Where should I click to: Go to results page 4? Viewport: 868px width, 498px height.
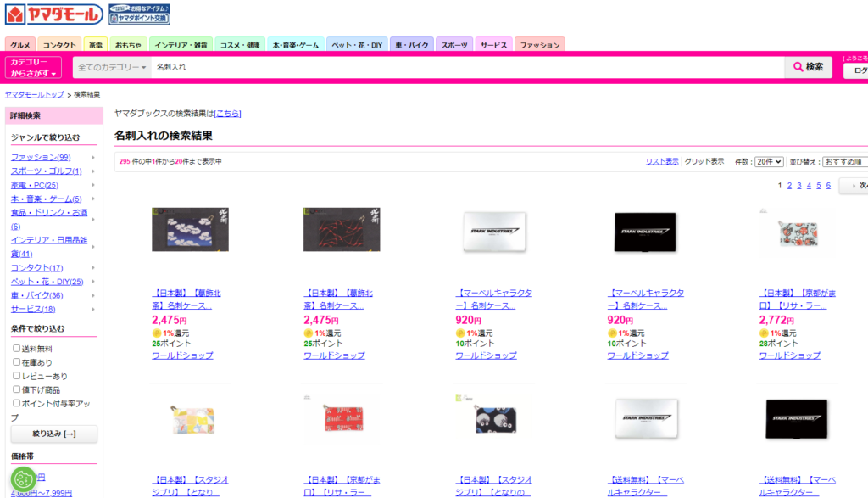(x=809, y=186)
